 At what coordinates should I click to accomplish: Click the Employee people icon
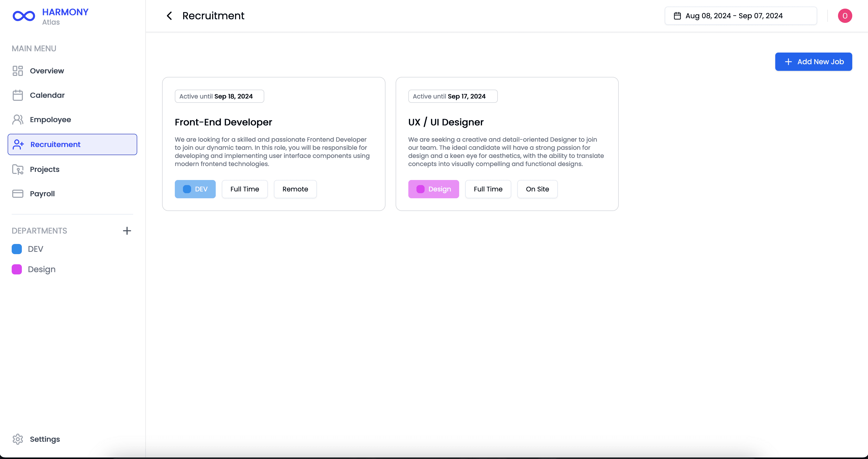[x=18, y=120]
